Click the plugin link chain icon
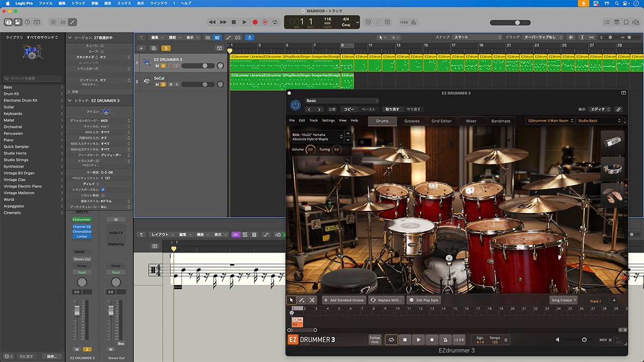Screen dimensions: 644x362 619,109
